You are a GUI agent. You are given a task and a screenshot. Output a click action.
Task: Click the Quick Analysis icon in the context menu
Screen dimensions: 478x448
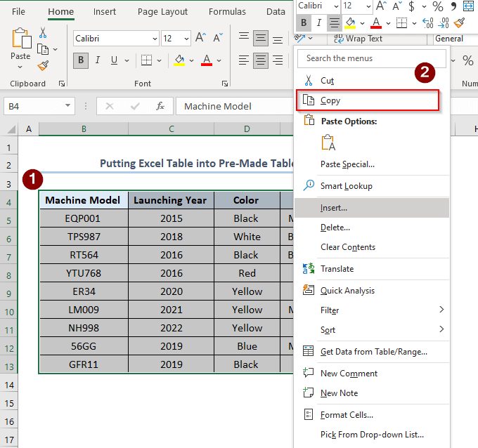pos(308,290)
